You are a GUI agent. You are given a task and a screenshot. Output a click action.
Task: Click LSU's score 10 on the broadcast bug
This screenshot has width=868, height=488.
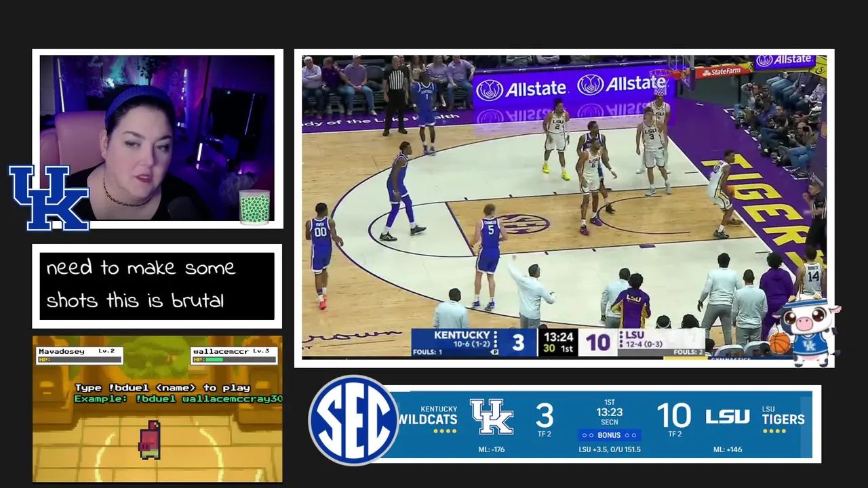[598, 343]
